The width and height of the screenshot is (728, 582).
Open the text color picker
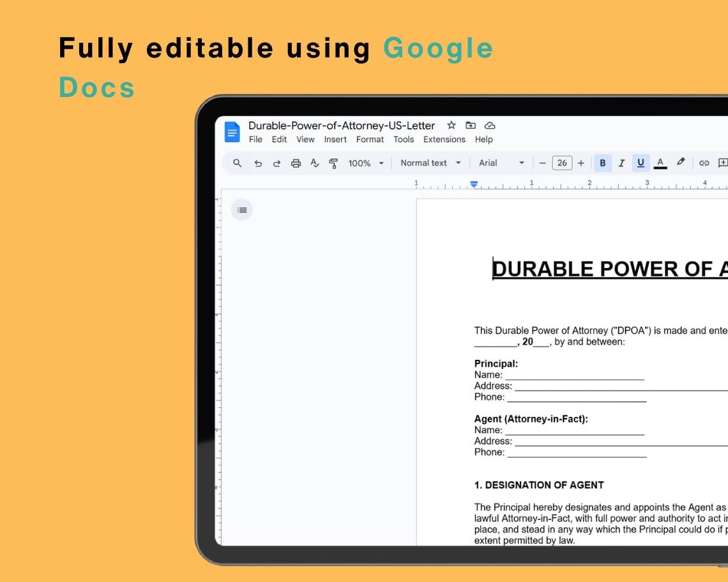click(x=660, y=163)
